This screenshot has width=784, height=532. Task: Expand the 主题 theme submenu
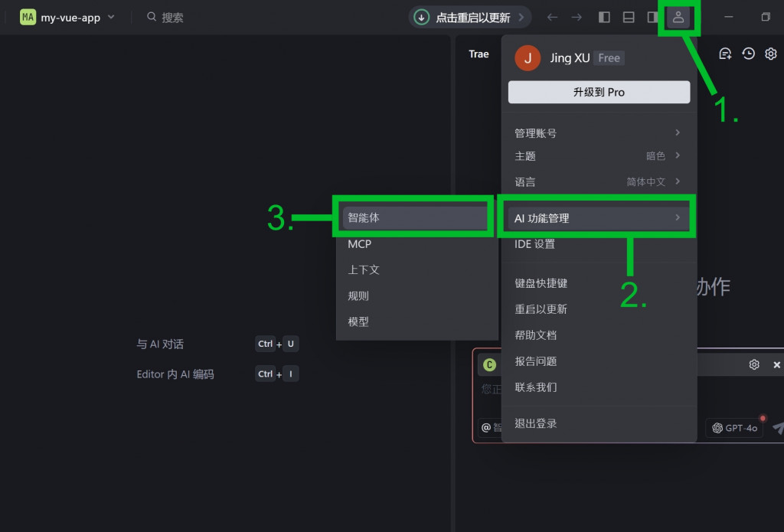(599, 156)
